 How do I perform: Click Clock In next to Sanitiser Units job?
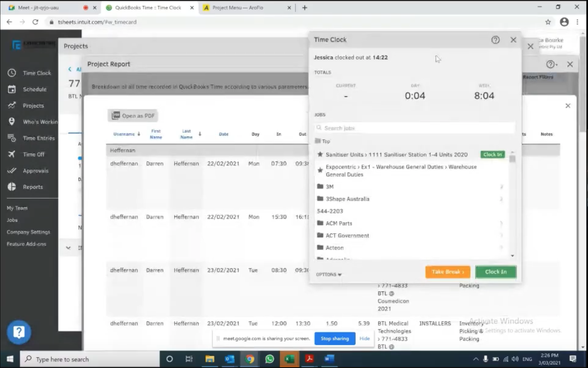(x=492, y=154)
